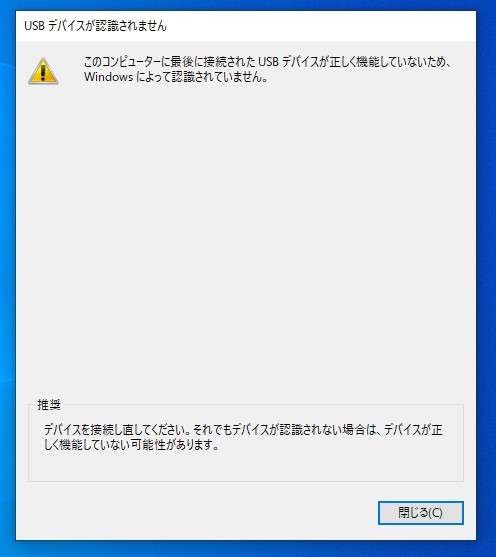Click the blue desktop right of dialog
This screenshot has width=496, height=557.
pos(486,277)
